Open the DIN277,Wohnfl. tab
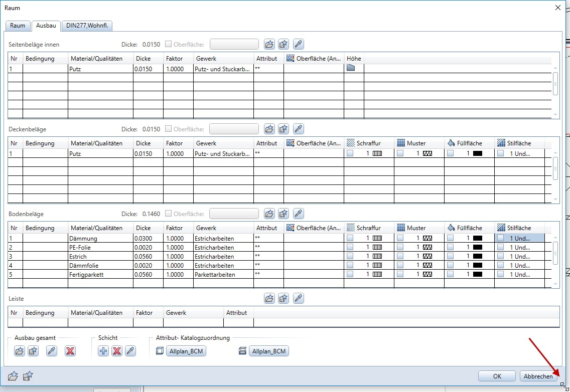The image size is (570, 392). (x=87, y=26)
